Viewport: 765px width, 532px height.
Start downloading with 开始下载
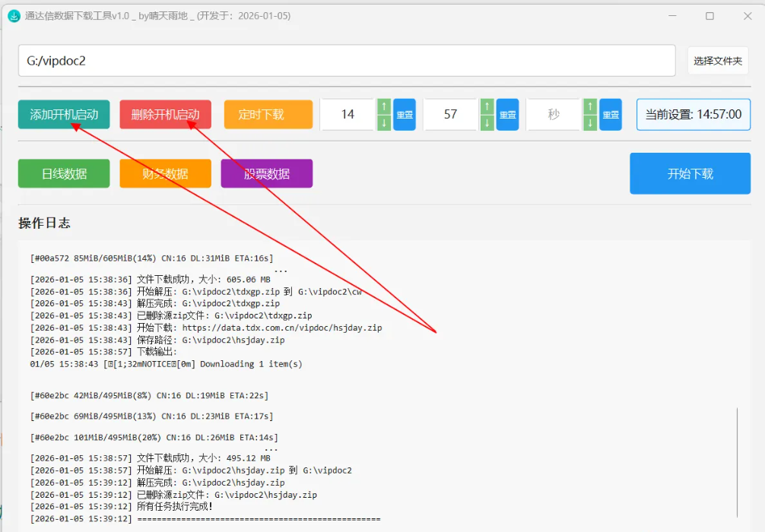tap(690, 173)
